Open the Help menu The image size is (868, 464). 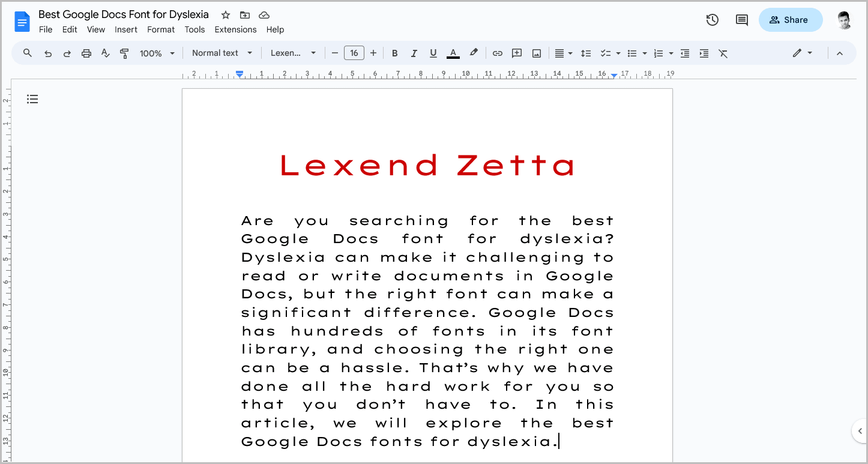coord(275,29)
